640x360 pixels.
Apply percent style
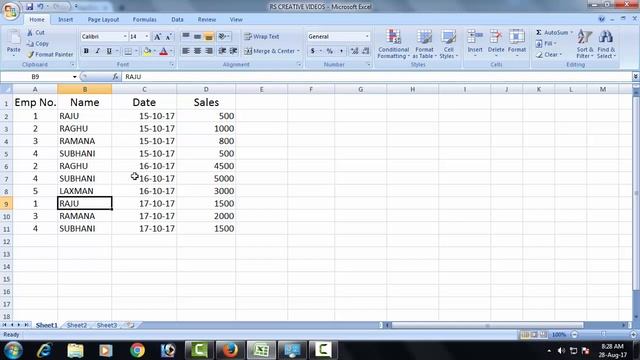point(329,51)
